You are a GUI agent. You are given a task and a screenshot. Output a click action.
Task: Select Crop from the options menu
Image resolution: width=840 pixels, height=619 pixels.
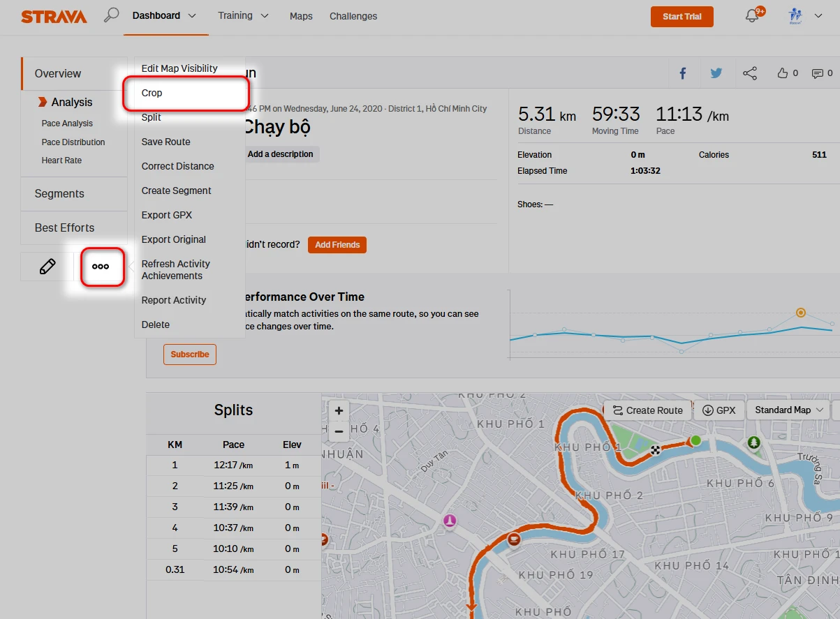pos(152,92)
